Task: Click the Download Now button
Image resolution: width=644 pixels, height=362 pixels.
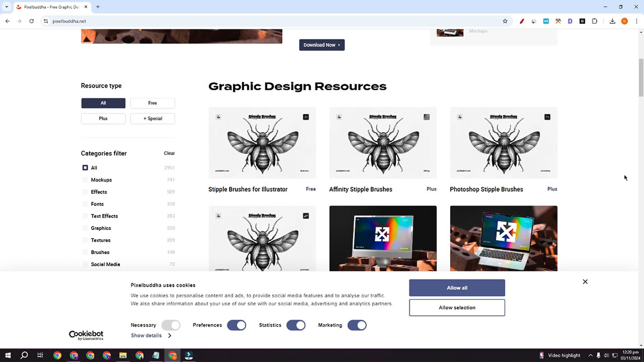Action: pos(322,45)
